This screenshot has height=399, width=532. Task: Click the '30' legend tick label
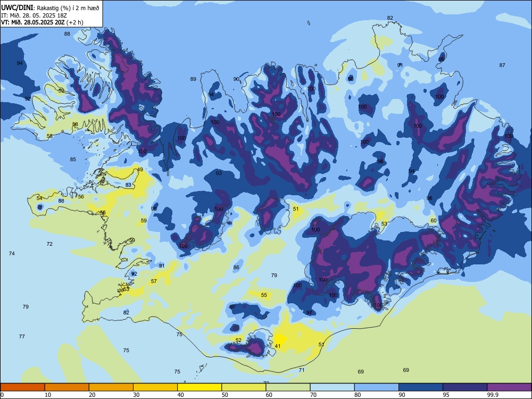[136, 395]
